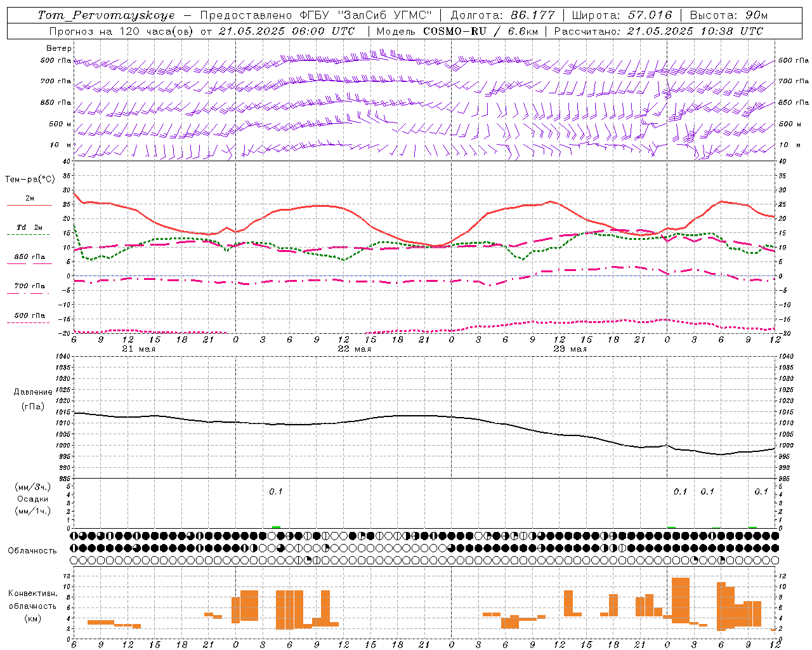Click the Давление pressure panel label

tap(32, 392)
